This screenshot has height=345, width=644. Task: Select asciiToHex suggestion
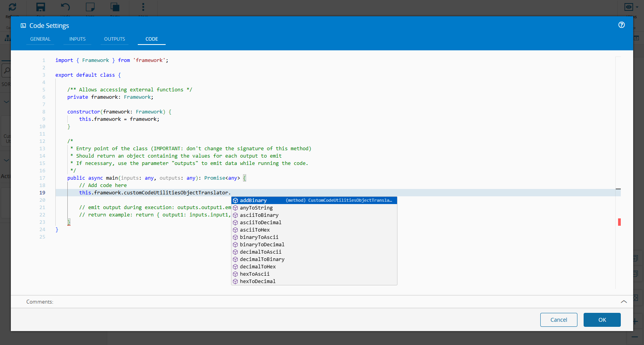[x=314, y=230]
